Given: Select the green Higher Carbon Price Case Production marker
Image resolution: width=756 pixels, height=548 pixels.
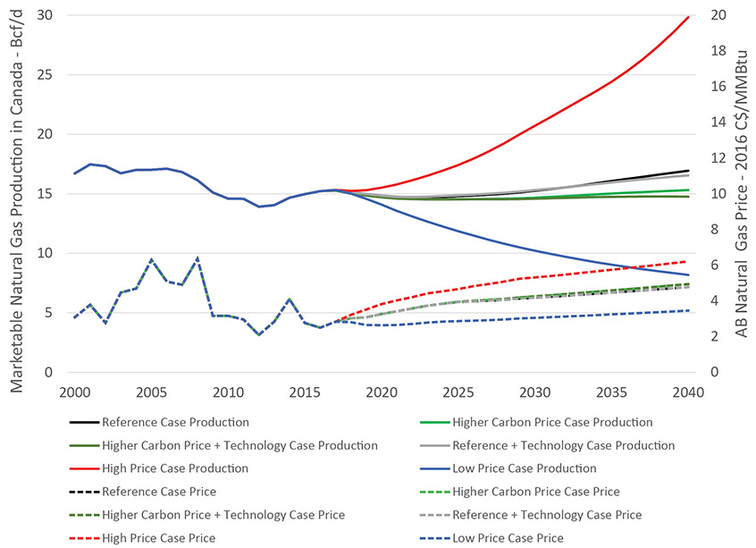Looking at the screenshot, I should pyautogui.click(x=435, y=422).
